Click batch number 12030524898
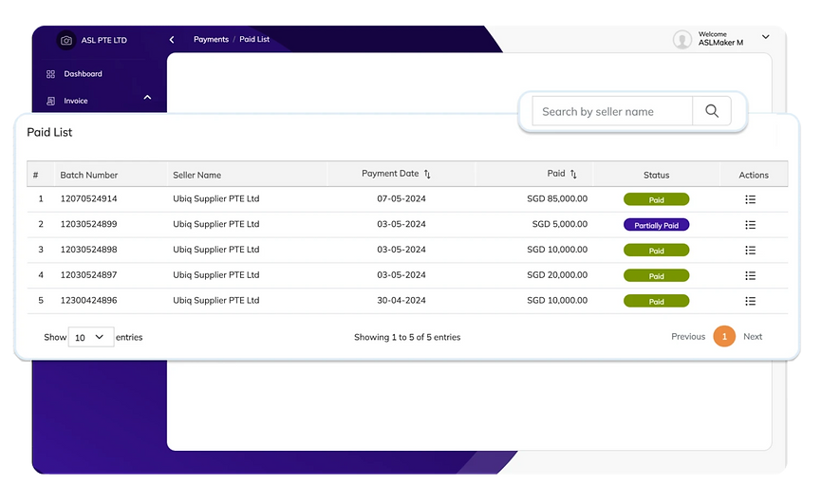 88,250
